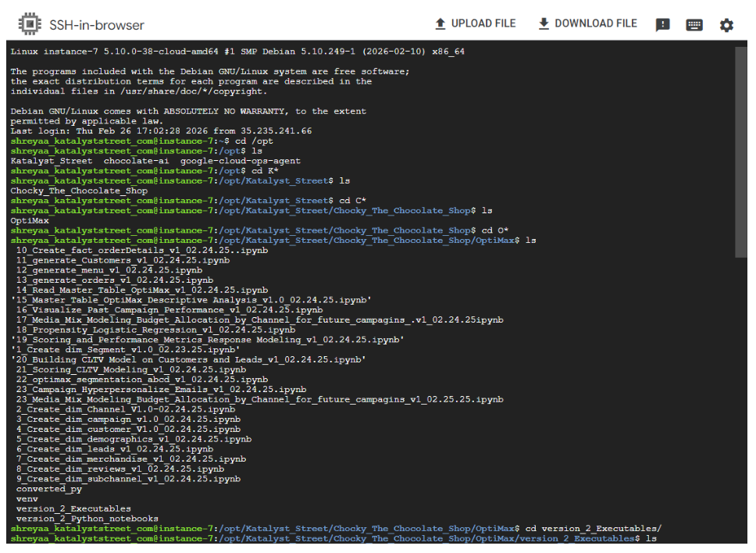Click the 'version_2_Executables' listing entry
Screen dimensions: 756x553
tap(73, 508)
